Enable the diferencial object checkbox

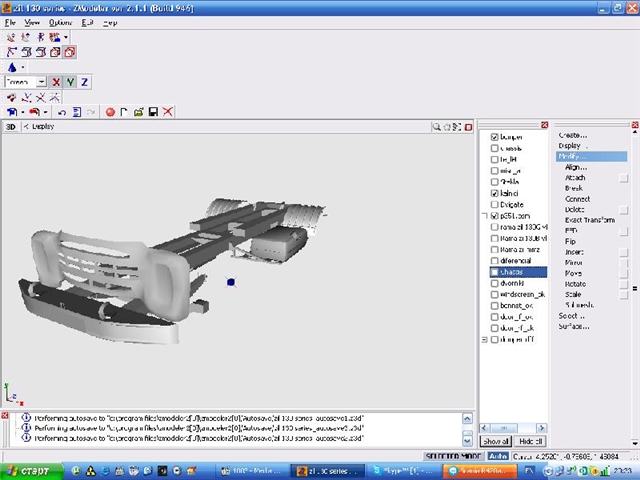pos(494,260)
